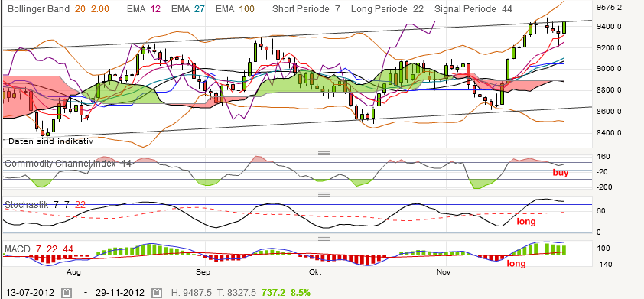Open the start date calendar picker icon
Screen dimensions: 644x299
[66, 293]
